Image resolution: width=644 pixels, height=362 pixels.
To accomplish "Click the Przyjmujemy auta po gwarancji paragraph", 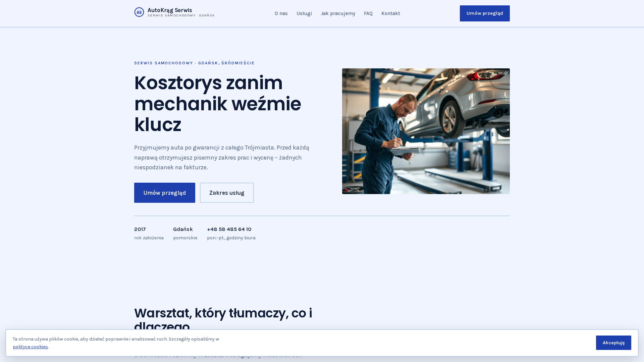I will [222, 158].
